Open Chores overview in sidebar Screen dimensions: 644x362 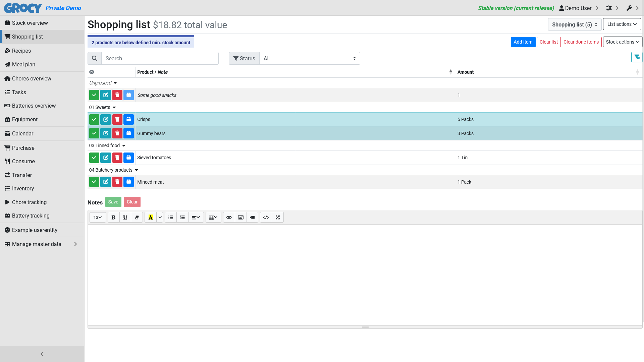pos(42,78)
